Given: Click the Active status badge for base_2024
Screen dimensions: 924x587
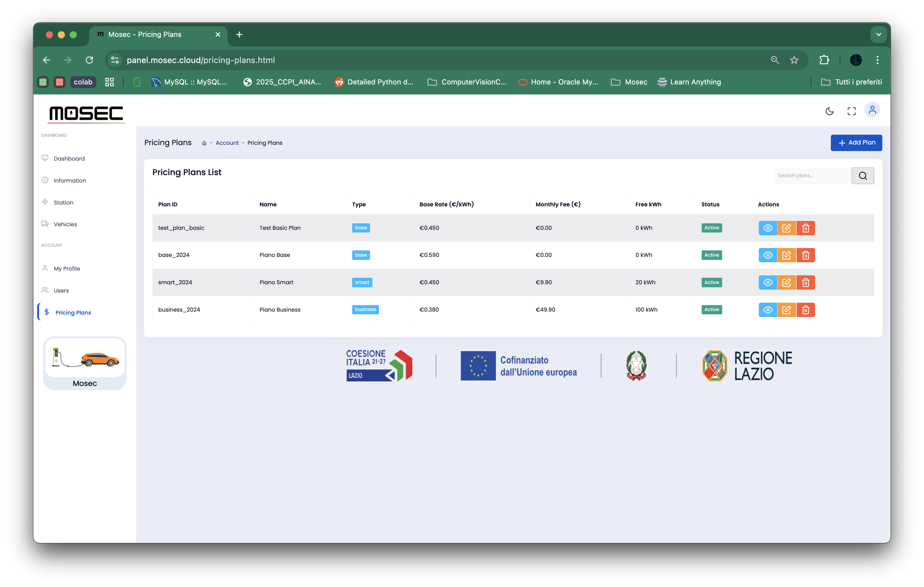Looking at the screenshot, I should tap(711, 255).
